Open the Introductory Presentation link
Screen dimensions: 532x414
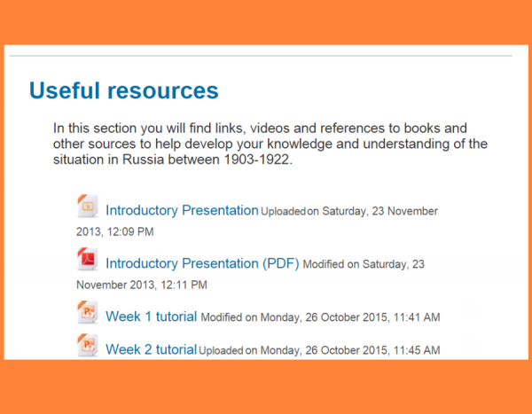(182, 211)
